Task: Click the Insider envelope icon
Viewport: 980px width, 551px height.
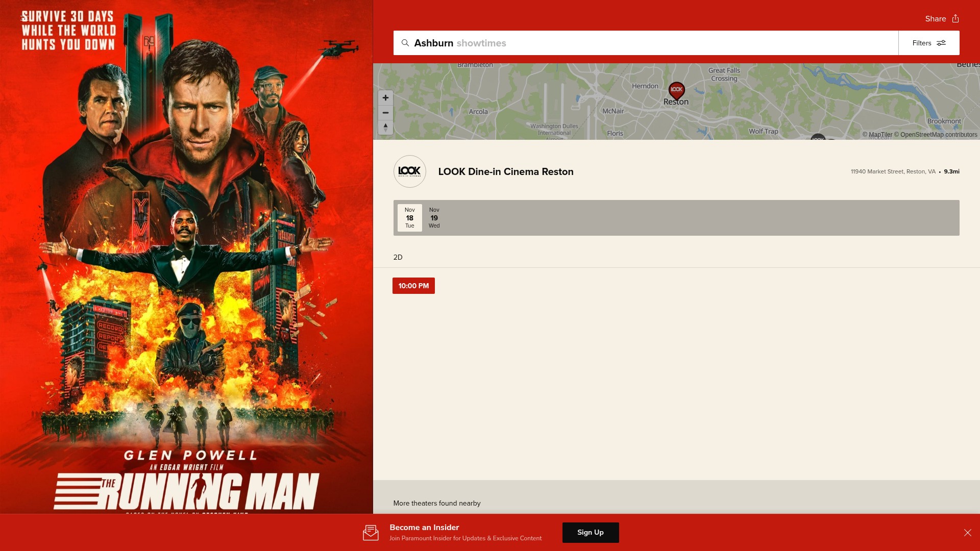Action: click(x=371, y=533)
